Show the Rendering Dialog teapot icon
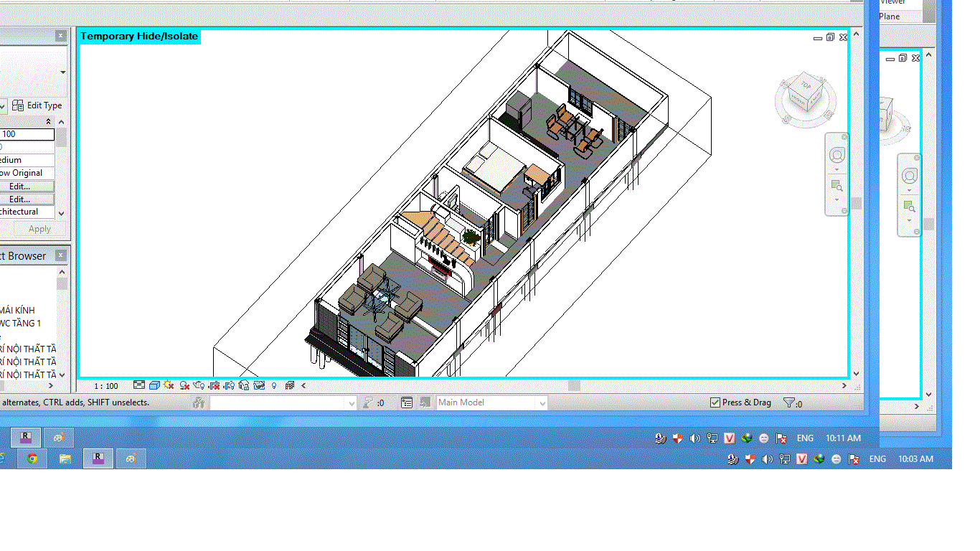Screen dimensions: 980x551 [199, 385]
